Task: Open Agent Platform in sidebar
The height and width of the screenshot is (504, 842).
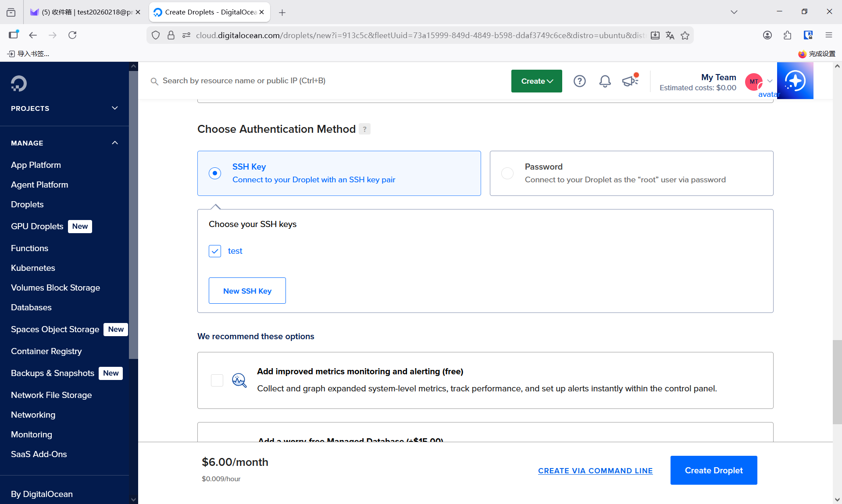Action: click(39, 185)
